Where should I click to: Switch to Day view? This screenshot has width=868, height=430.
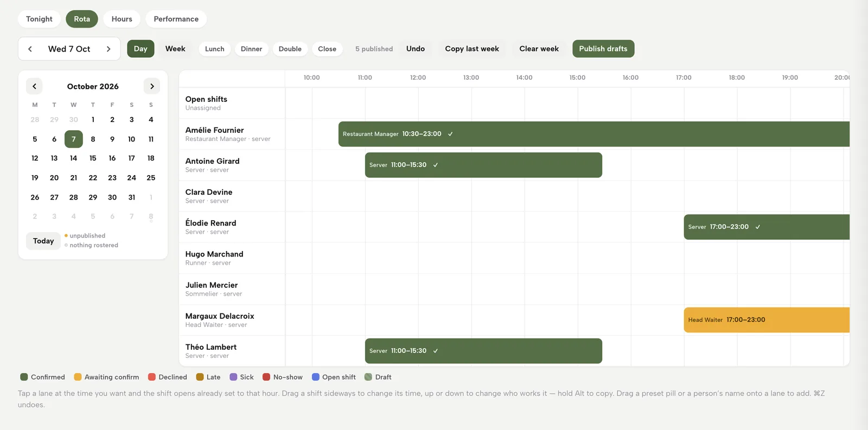(x=141, y=49)
